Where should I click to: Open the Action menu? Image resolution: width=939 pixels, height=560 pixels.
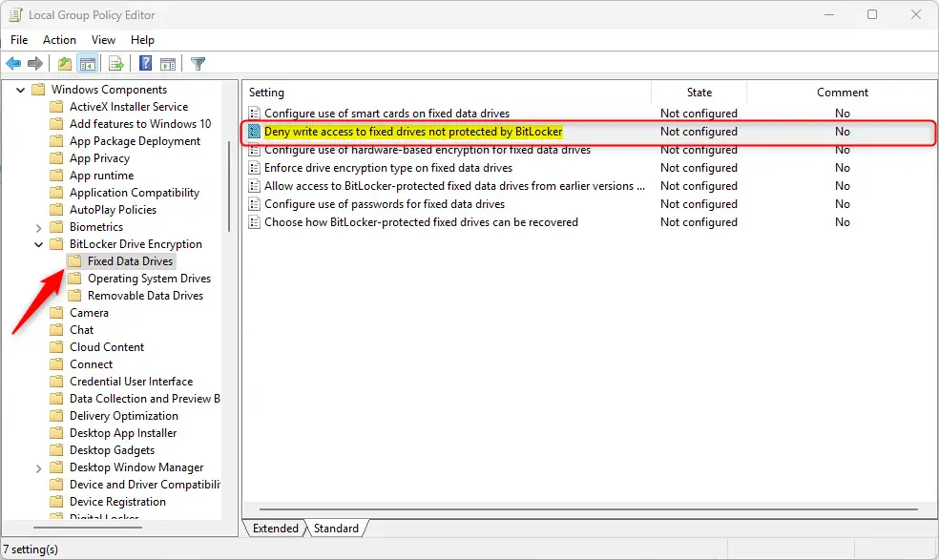pyautogui.click(x=59, y=39)
